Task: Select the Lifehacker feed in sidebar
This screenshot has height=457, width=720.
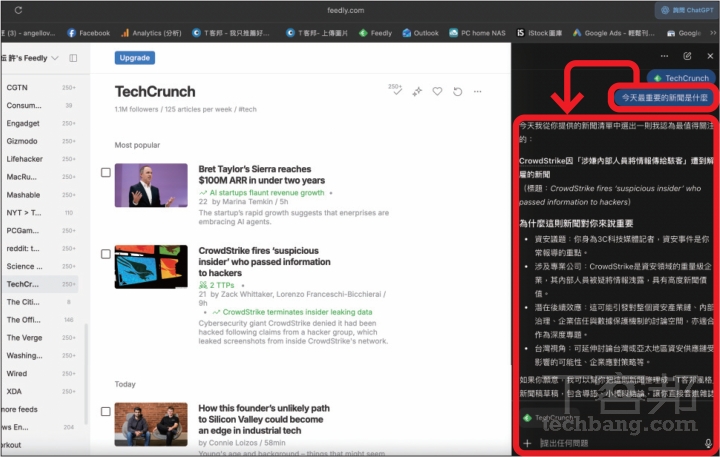Action: coord(40,159)
